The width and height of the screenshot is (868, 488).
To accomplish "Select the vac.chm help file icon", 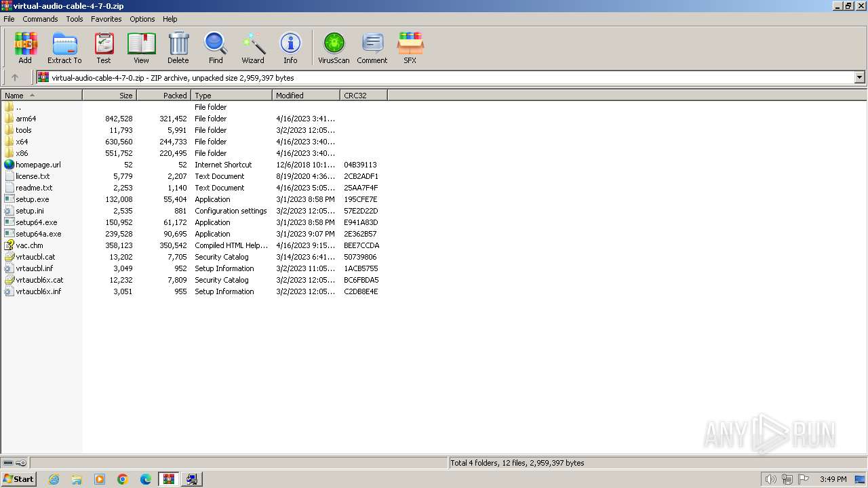I will coord(9,245).
